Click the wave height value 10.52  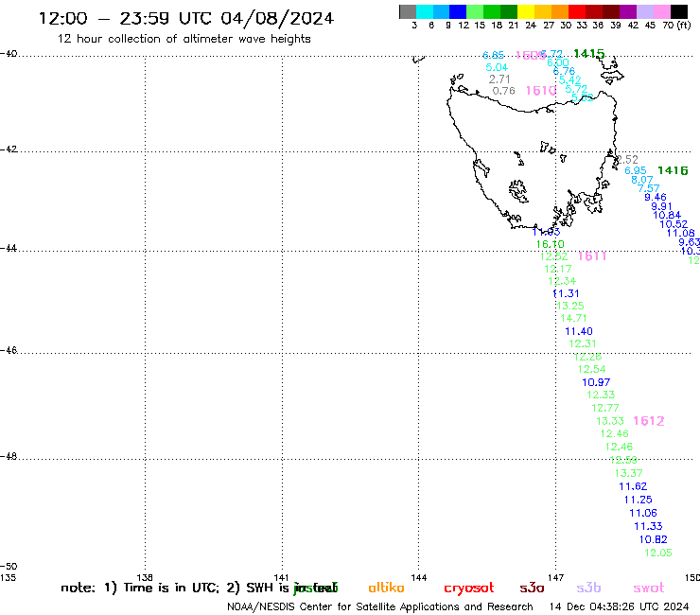coord(674,224)
